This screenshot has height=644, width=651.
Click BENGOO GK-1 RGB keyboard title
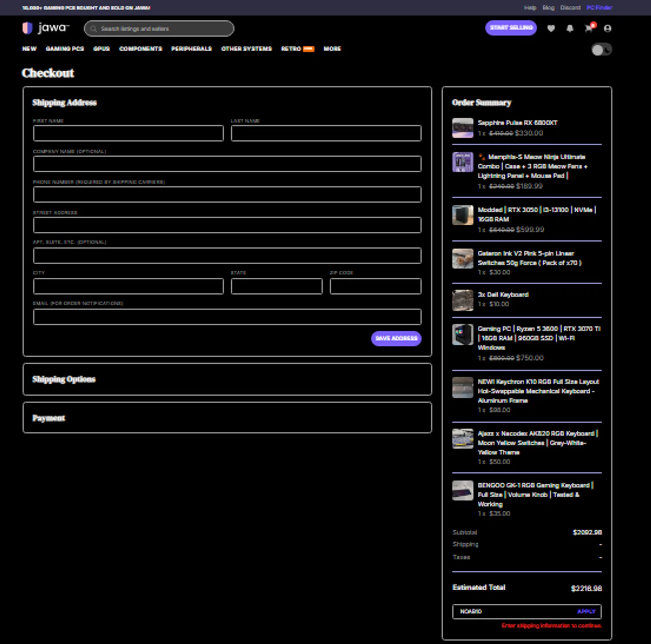pos(536,494)
